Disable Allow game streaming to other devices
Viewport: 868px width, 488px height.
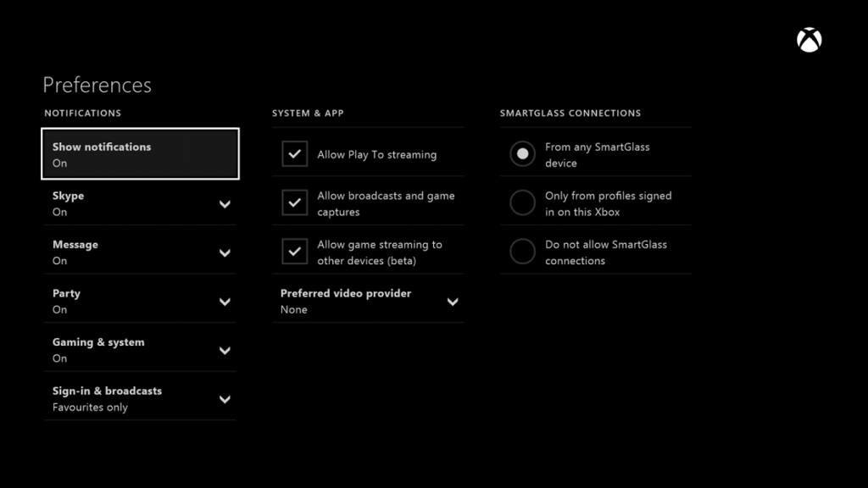[x=294, y=251]
